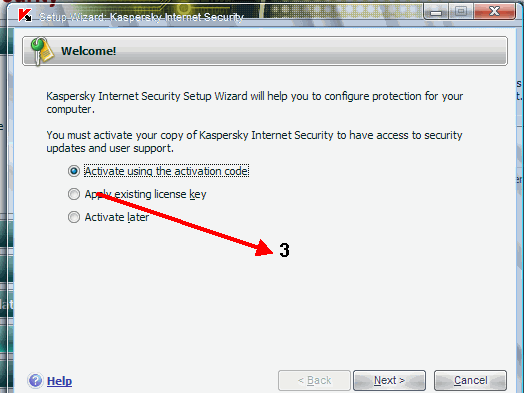Open the Help link
Screen dimensions: 524x393
[x=59, y=381]
